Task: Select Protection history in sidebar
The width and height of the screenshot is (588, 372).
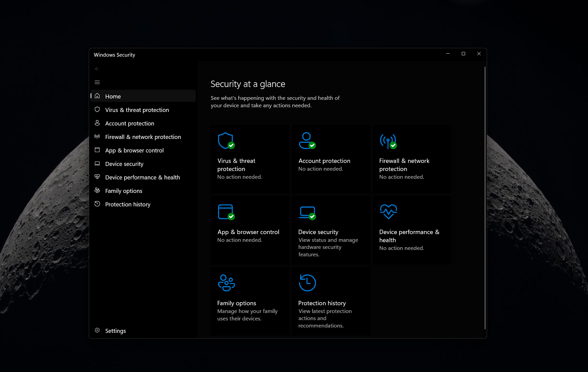Action: click(x=128, y=204)
